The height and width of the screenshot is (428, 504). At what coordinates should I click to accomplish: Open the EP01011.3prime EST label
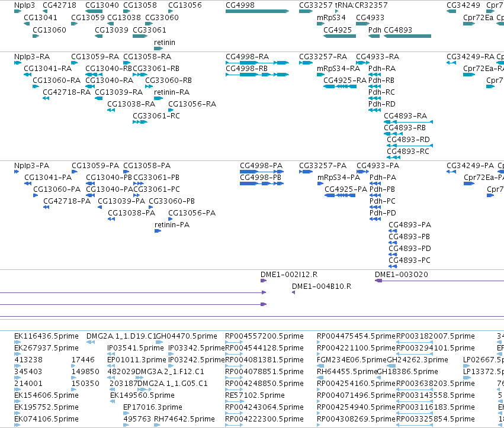click(137, 360)
